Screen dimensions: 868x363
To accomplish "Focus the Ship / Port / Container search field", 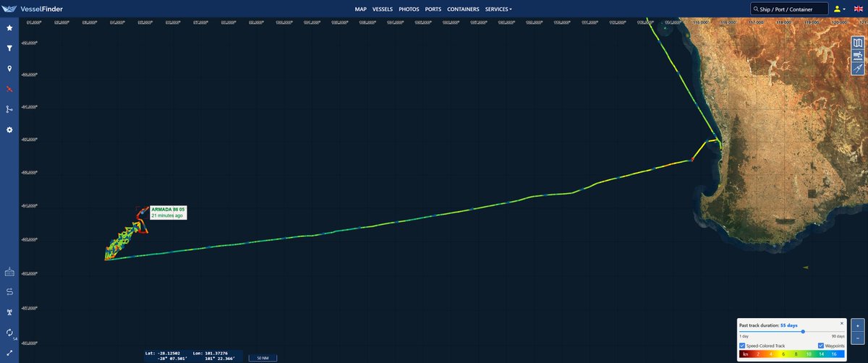I will (789, 9).
